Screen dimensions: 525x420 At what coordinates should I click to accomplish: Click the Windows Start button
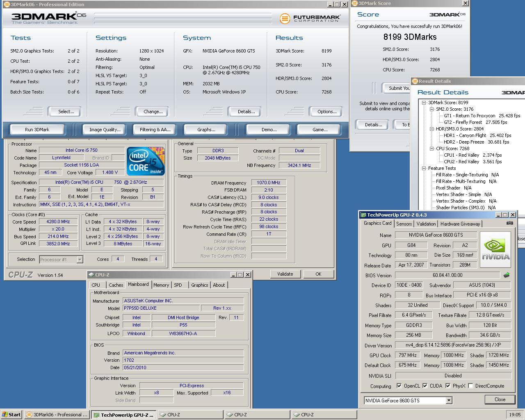tap(11, 415)
